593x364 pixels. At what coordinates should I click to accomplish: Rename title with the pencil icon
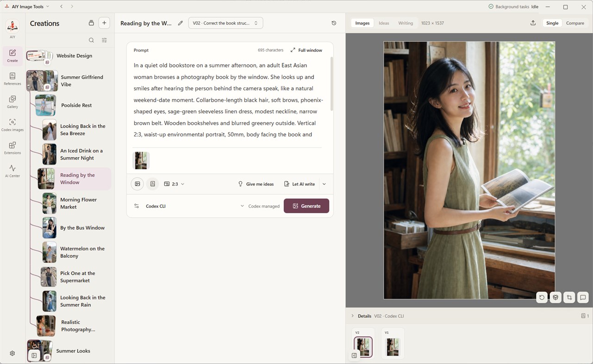pos(181,23)
